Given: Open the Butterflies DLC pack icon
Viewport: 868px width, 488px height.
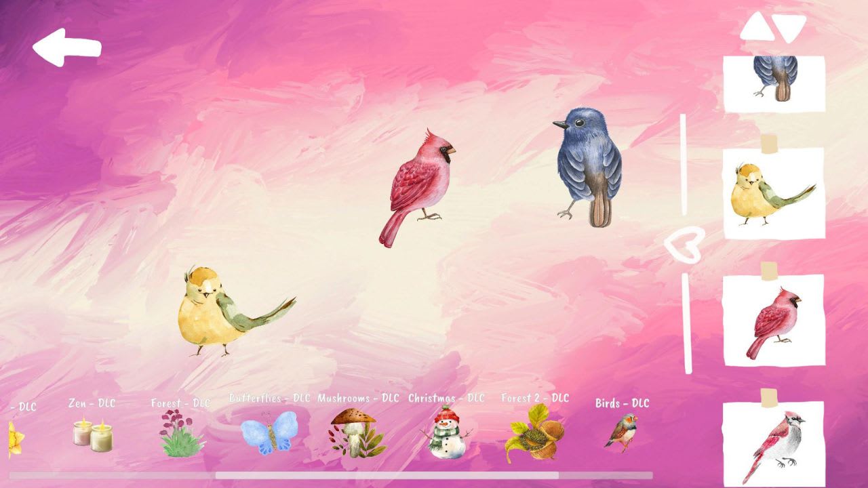Looking at the screenshot, I should [x=269, y=432].
